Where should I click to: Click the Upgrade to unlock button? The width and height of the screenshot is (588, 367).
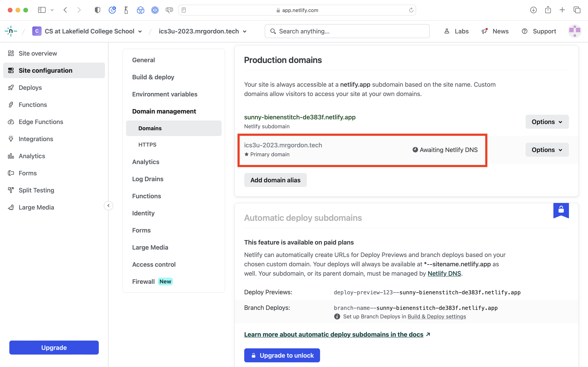click(x=282, y=355)
